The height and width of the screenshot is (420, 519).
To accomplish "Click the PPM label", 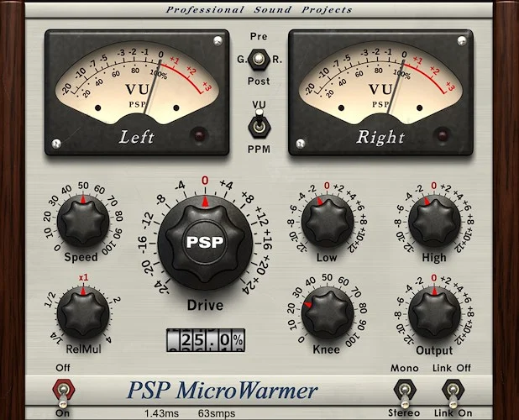I will (259, 150).
